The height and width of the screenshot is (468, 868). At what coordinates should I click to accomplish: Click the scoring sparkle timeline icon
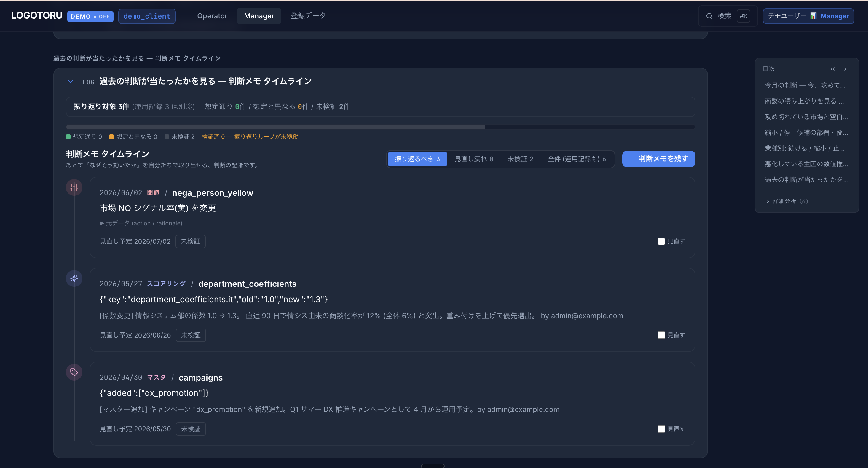(74, 278)
